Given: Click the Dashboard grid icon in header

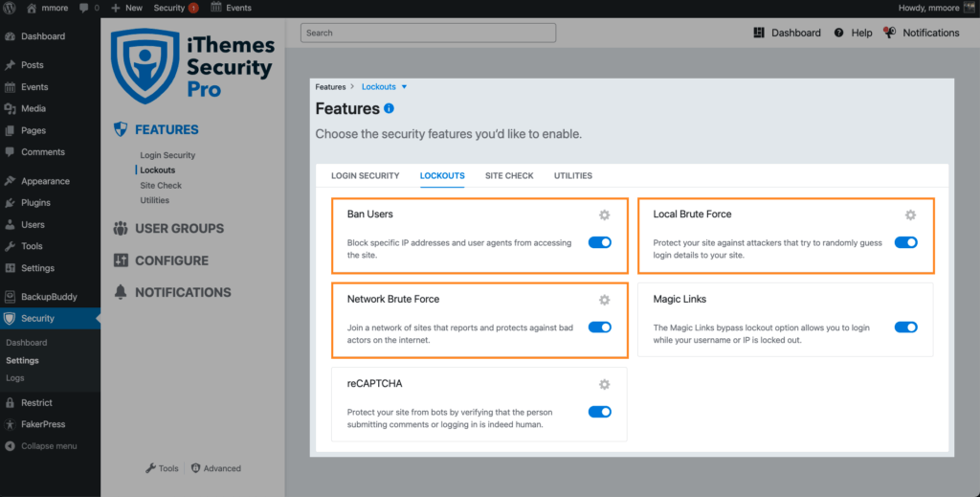Looking at the screenshot, I should pyautogui.click(x=759, y=33).
